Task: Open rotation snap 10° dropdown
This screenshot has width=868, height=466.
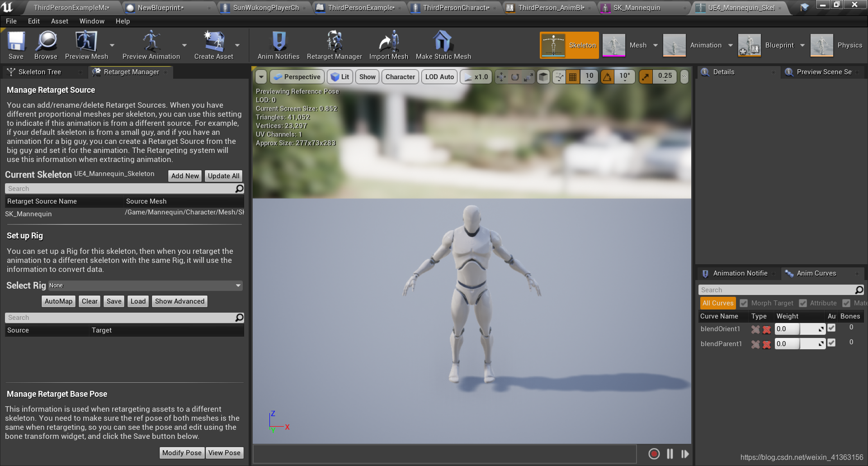Action: [625, 77]
